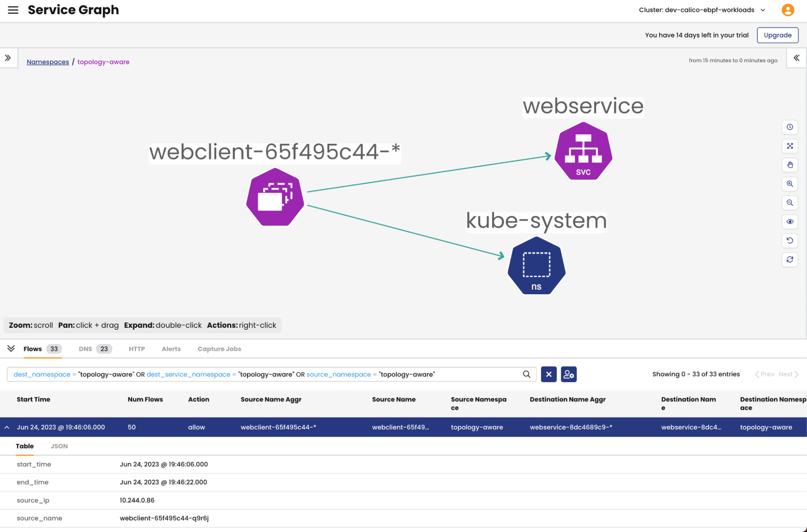Viewport: 807px width, 532px height.
Task: Click the topology-aware breadcrumb
Action: click(103, 62)
